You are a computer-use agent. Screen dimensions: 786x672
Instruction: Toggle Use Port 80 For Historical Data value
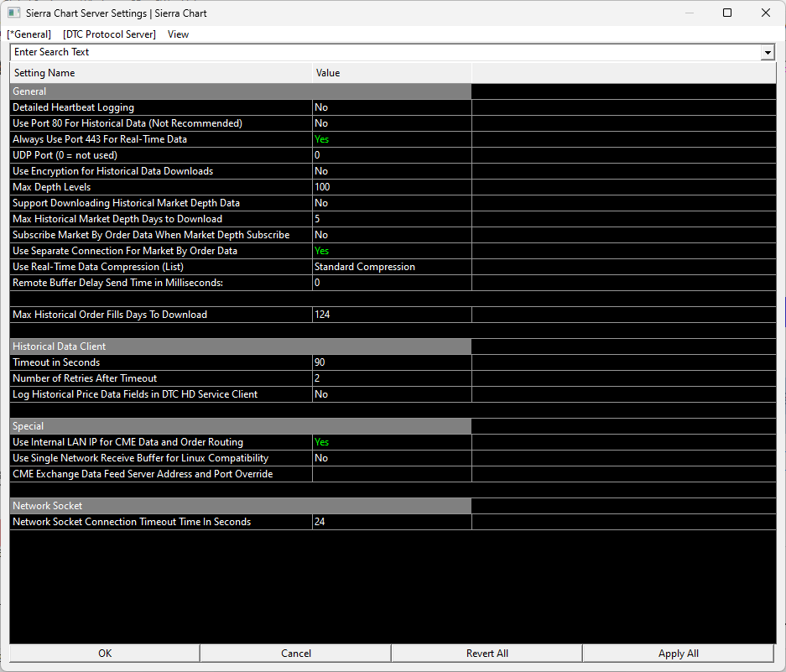[x=392, y=123]
